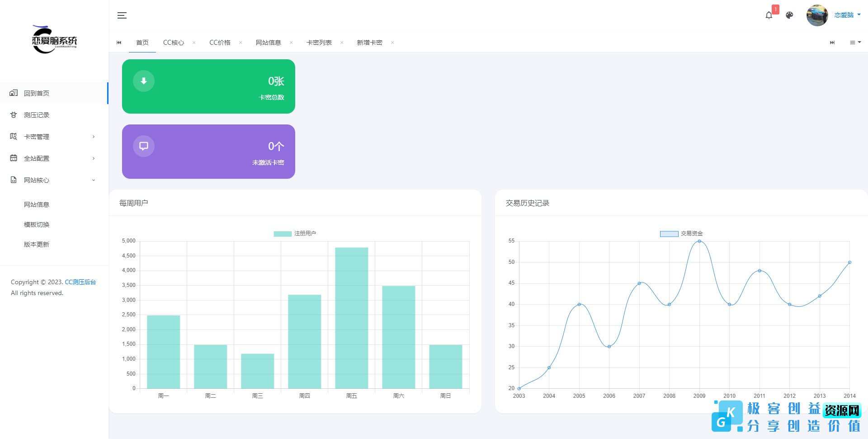Click the user avatar picture
Screen dimensions: 868x439
point(817,15)
